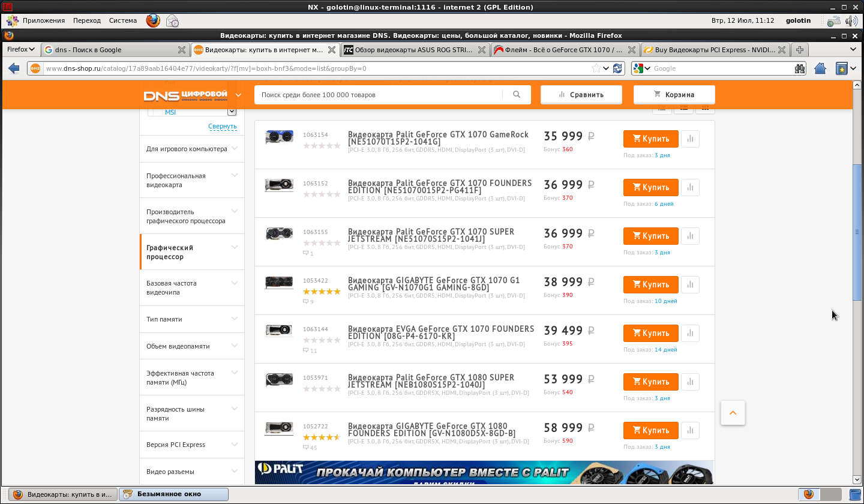Open GIGABYTE GTX 1080 FOUNDERS EDITION thumbnail

279,429
